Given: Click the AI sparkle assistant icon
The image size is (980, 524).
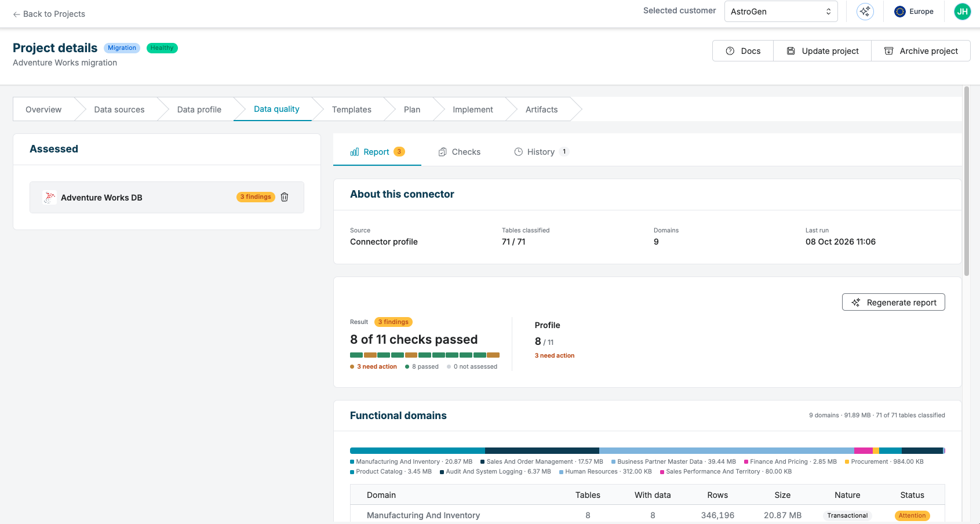Looking at the screenshot, I should (865, 11).
